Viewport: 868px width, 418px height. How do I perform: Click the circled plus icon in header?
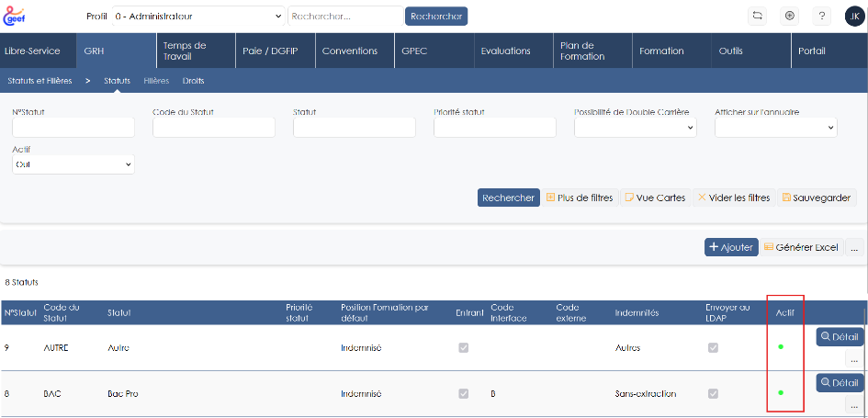point(789,16)
